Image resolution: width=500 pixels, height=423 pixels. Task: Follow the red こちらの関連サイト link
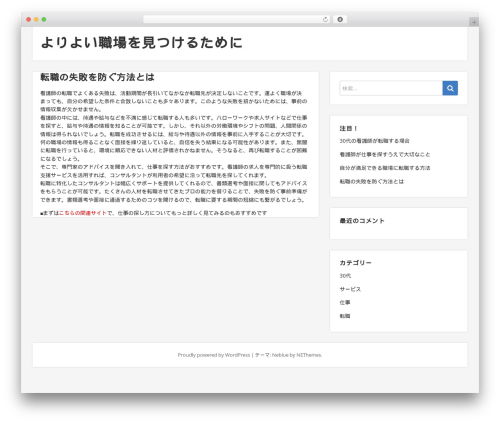[x=83, y=213]
